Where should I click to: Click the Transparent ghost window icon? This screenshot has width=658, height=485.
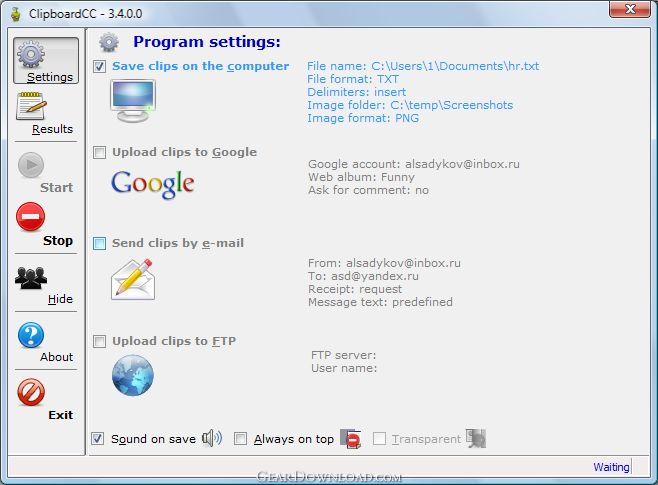[476, 438]
